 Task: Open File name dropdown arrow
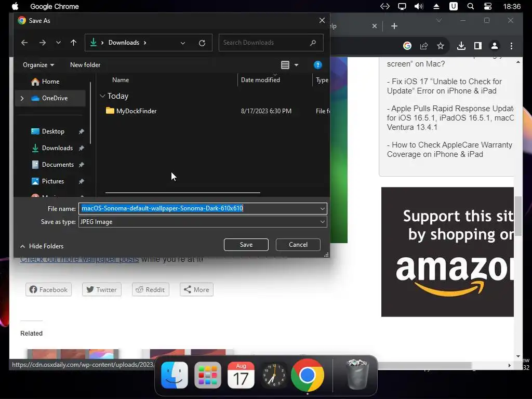tap(322, 208)
